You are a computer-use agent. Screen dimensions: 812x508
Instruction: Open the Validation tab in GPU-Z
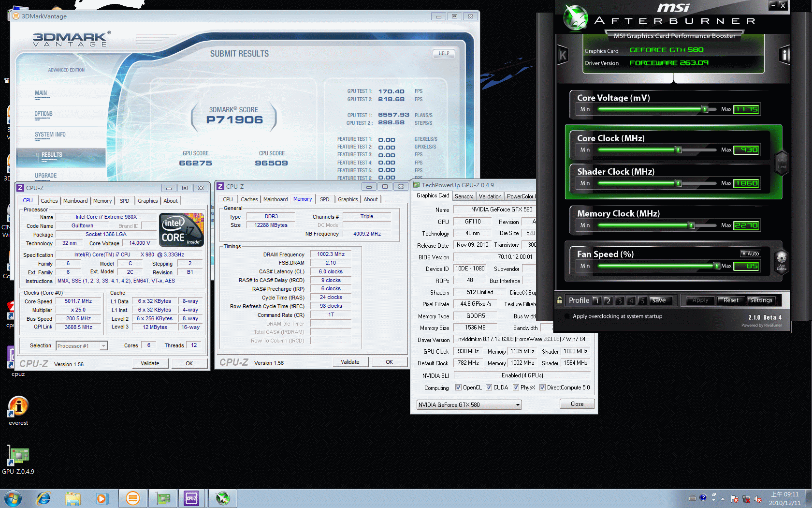pos(490,196)
